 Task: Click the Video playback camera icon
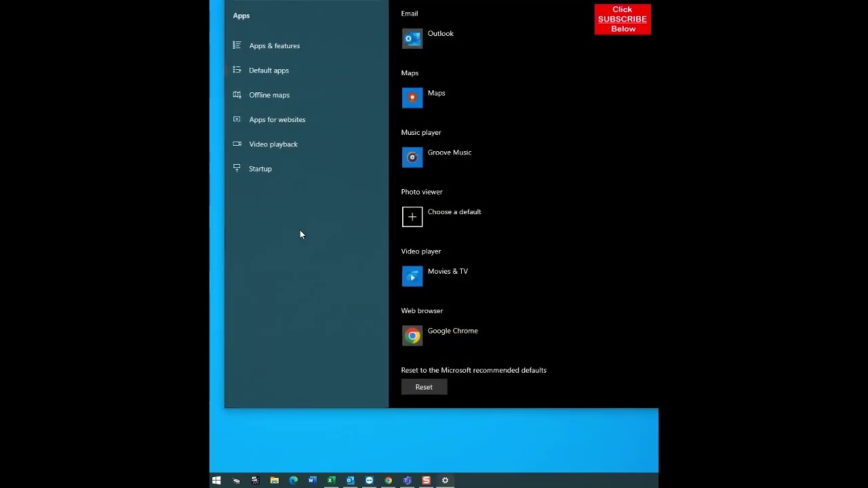[237, 144]
